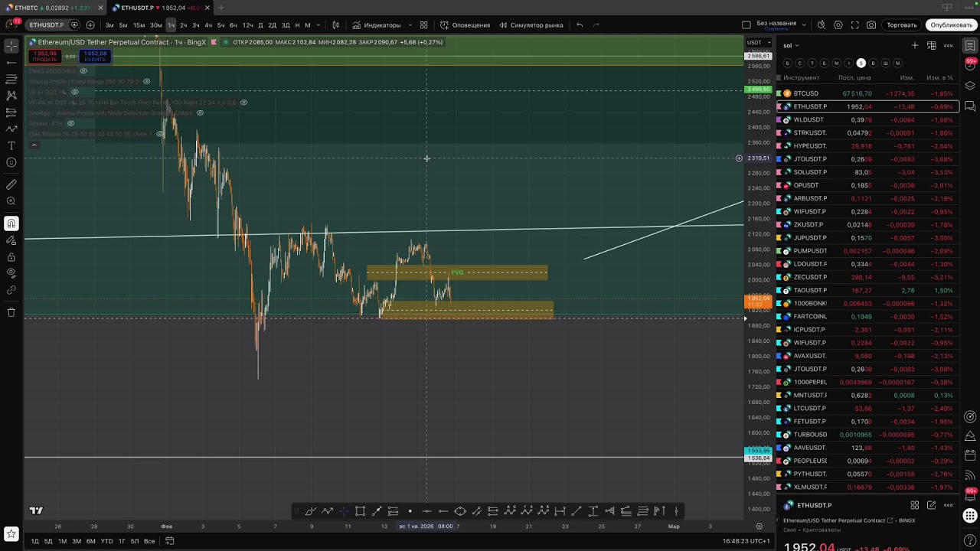Open the watchlist more options menu
Screen dimensions: 980x551
click(x=949, y=46)
